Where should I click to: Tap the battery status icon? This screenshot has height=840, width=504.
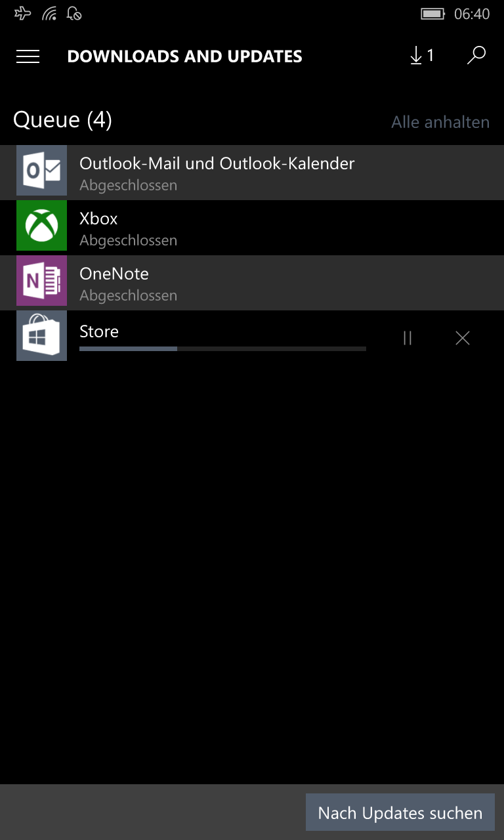tap(432, 13)
